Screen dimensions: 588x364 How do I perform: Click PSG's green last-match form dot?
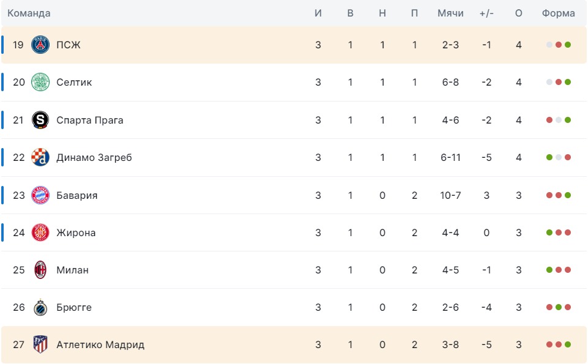point(568,45)
